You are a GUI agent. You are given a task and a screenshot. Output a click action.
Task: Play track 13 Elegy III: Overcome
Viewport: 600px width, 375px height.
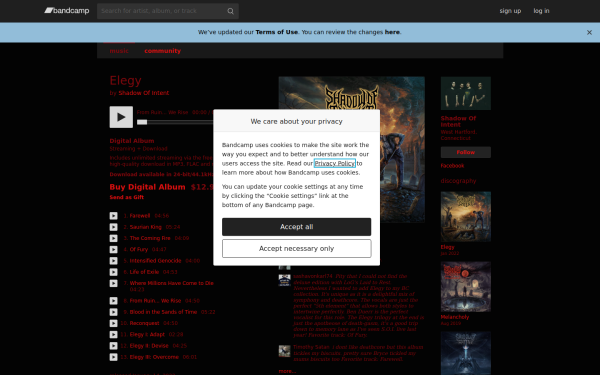point(114,357)
